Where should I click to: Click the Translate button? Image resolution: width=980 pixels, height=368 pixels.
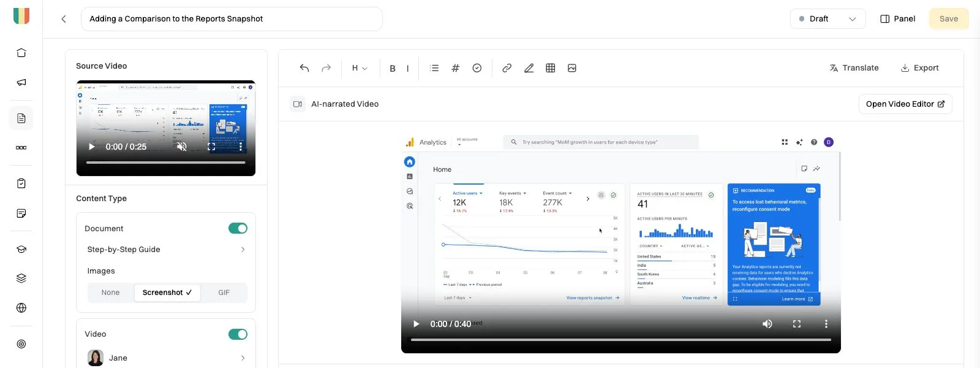[854, 68]
